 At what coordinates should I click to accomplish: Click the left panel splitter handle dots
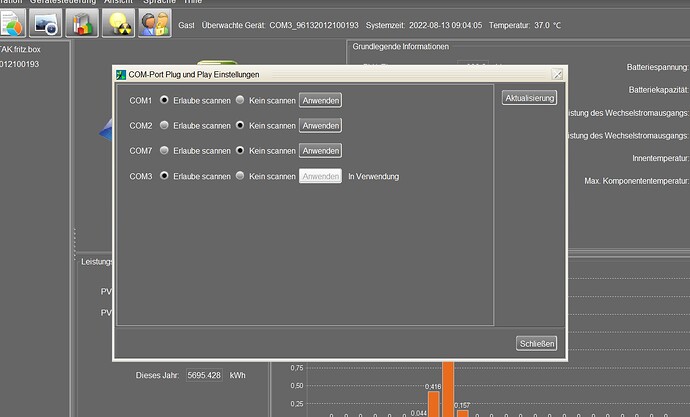pyautogui.click(x=74, y=245)
